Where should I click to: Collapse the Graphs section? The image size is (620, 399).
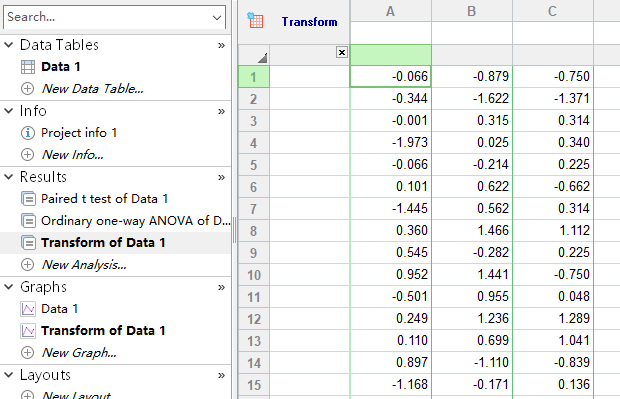coord(9,287)
